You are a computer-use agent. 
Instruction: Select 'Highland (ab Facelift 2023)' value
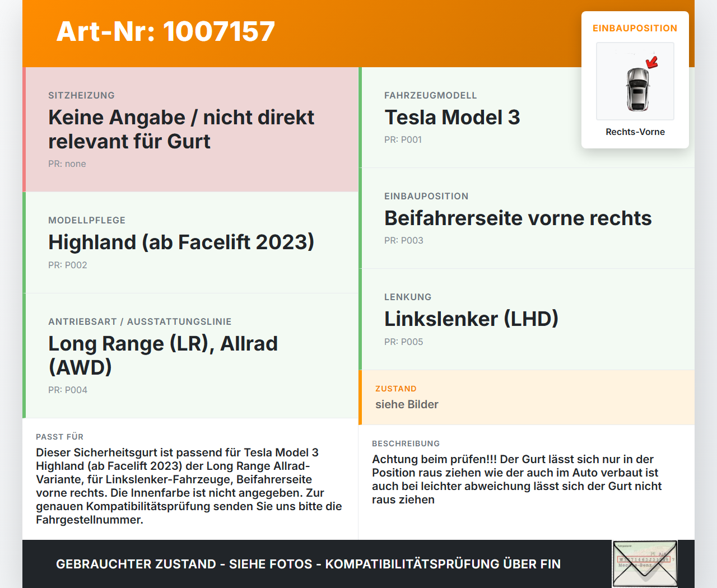pos(181,242)
